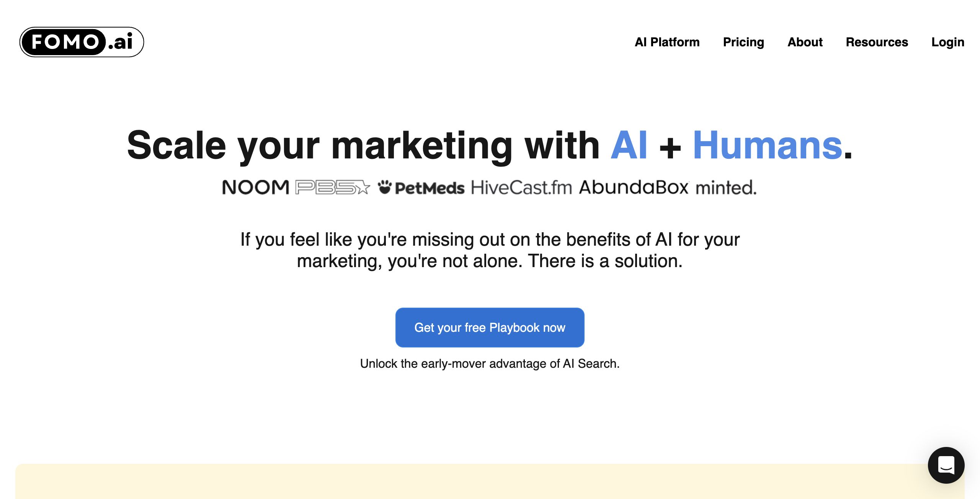Click the PBS outlined star logo
980x499 pixels.
(x=333, y=188)
